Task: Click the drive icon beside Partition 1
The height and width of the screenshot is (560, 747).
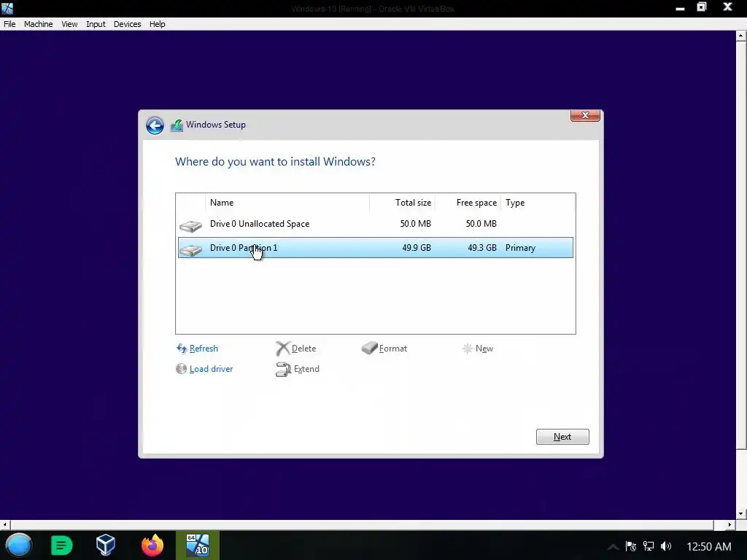Action: [x=190, y=249]
